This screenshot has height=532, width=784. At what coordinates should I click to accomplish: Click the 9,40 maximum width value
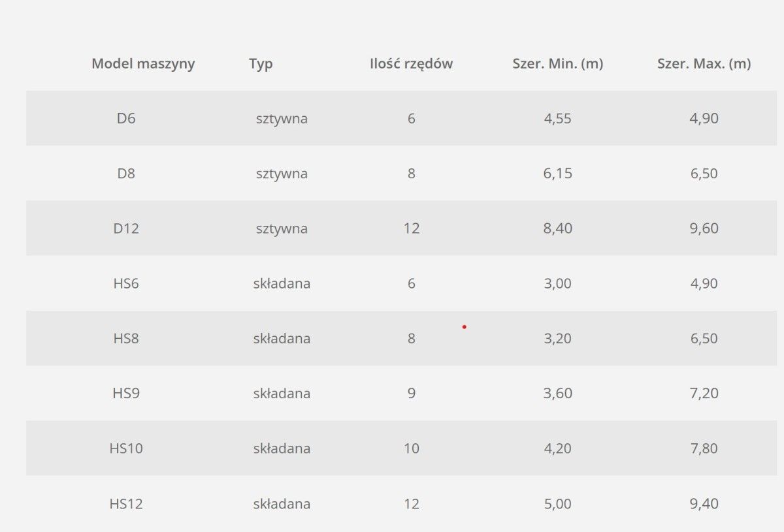tap(704, 504)
